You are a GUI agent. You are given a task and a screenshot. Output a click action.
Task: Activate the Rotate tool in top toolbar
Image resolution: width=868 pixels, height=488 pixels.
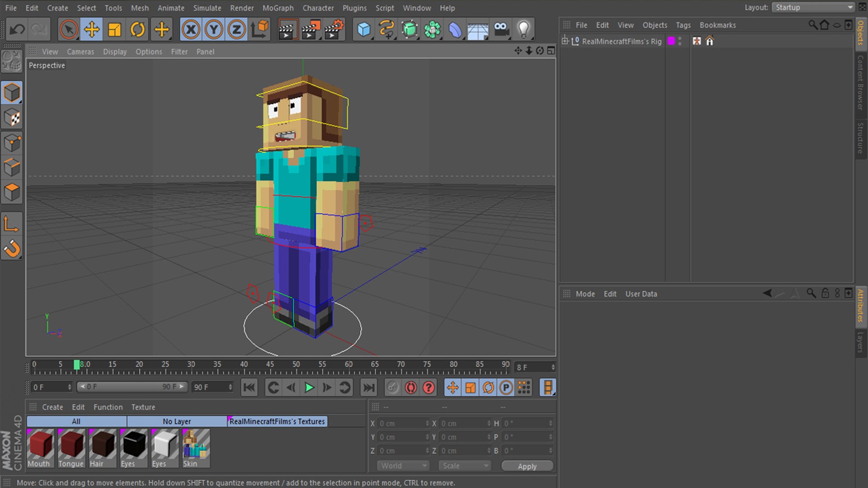click(138, 30)
